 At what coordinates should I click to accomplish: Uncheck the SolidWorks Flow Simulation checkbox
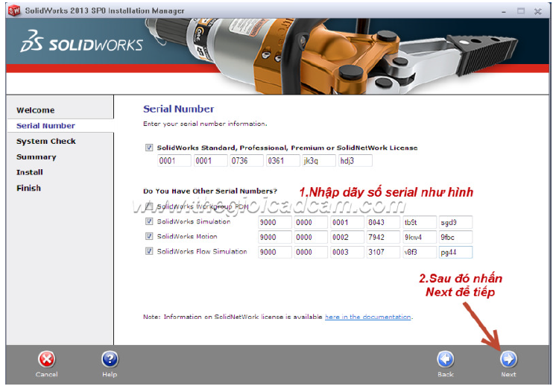149,251
